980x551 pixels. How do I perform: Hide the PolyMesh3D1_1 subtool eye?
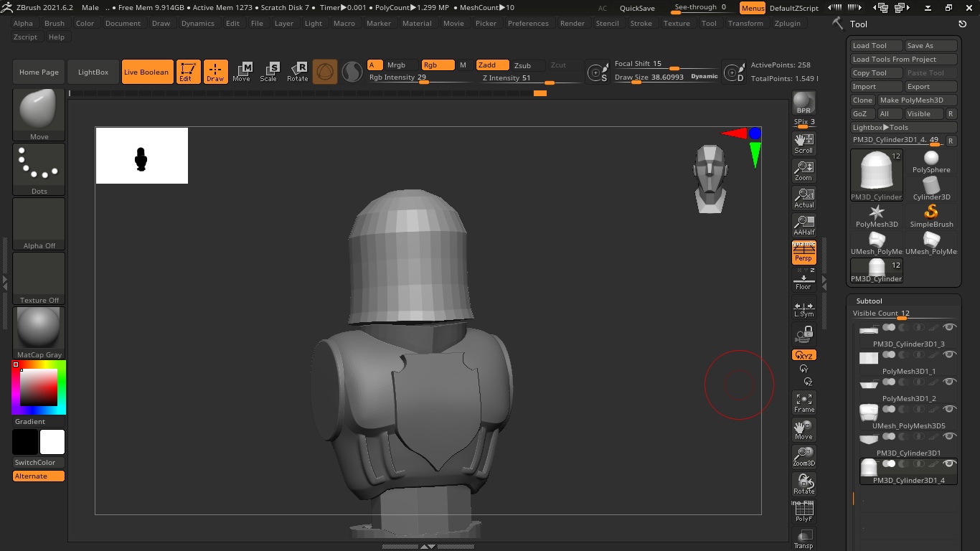point(950,354)
